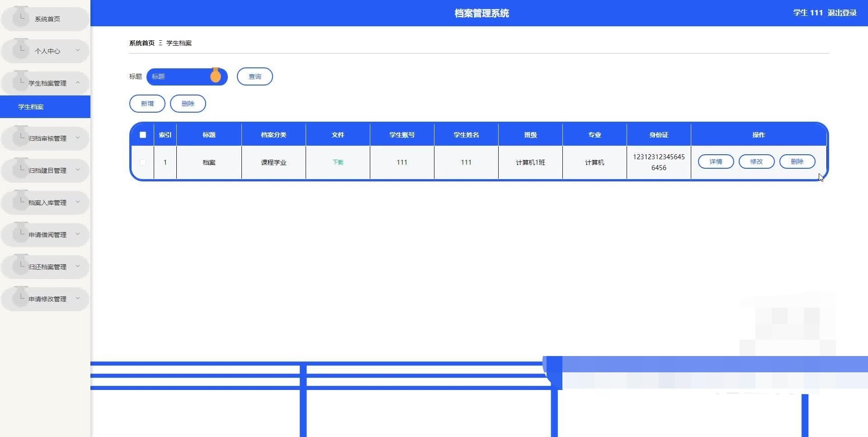Click the 文件 column header
This screenshot has width=868, height=437.
tap(338, 135)
